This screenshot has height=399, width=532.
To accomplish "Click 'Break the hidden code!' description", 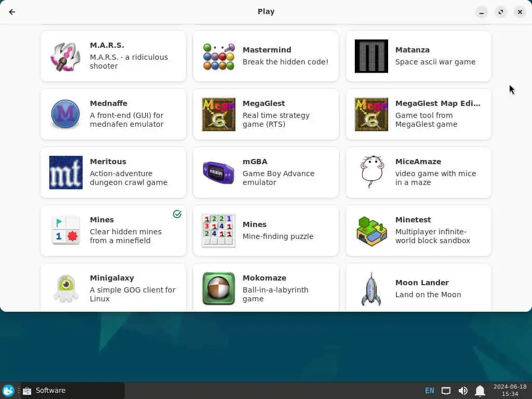I will [x=285, y=62].
